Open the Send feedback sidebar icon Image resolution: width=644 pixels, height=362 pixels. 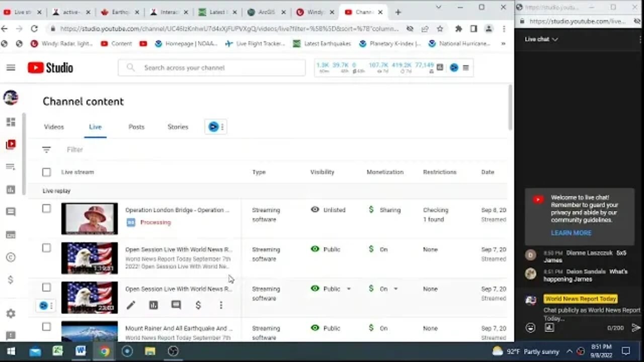coord(11,335)
